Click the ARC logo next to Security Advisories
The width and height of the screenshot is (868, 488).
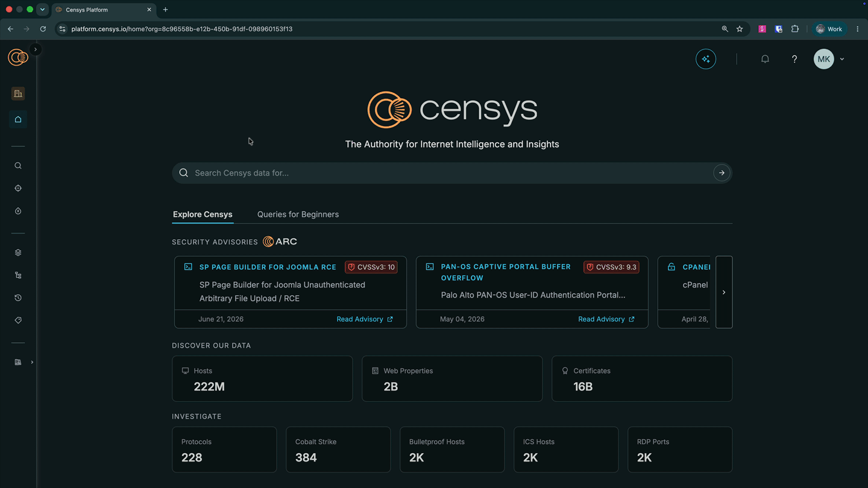pos(280,242)
